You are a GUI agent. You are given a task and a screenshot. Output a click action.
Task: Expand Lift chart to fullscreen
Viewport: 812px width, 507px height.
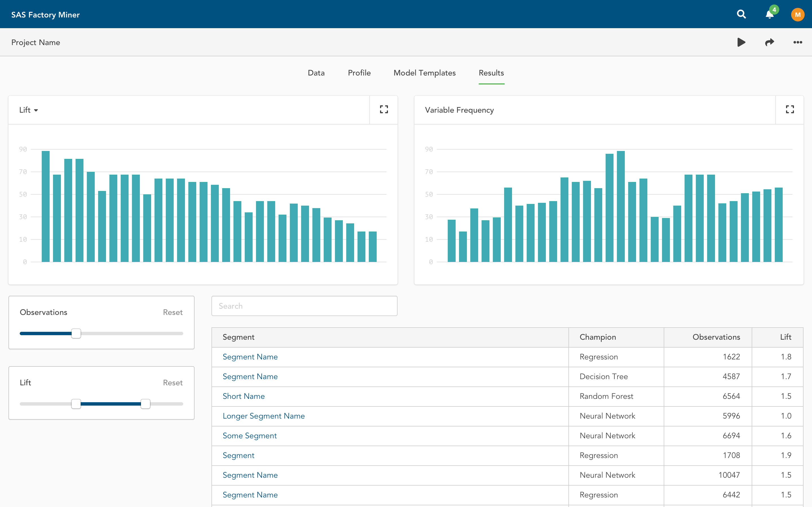click(x=384, y=110)
